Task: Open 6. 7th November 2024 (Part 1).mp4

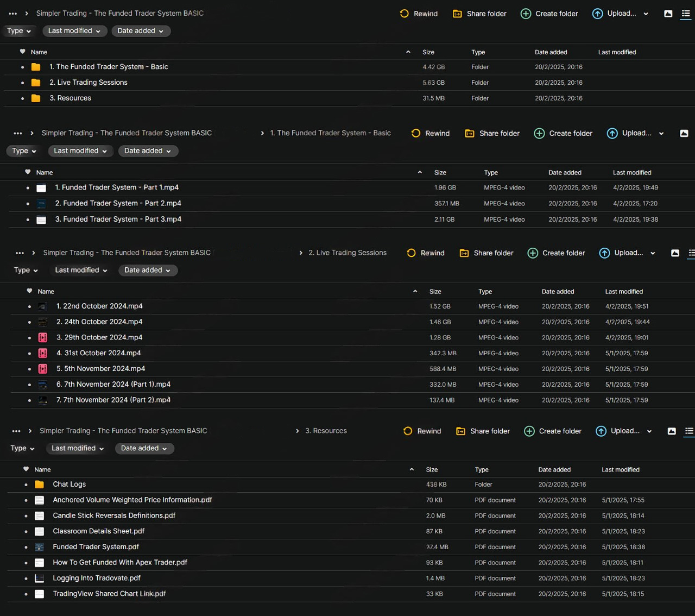Action: coord(113,385)
